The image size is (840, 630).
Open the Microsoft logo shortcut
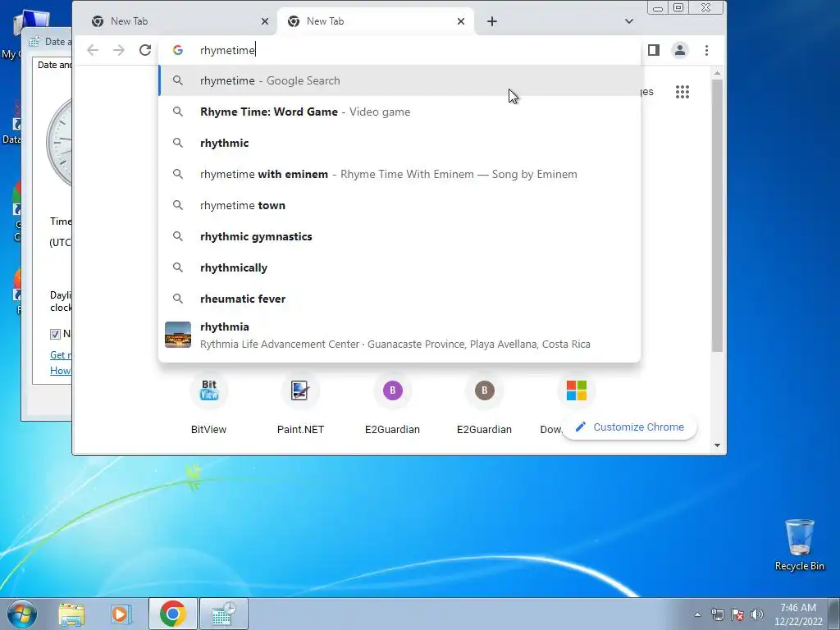point(577,390)
